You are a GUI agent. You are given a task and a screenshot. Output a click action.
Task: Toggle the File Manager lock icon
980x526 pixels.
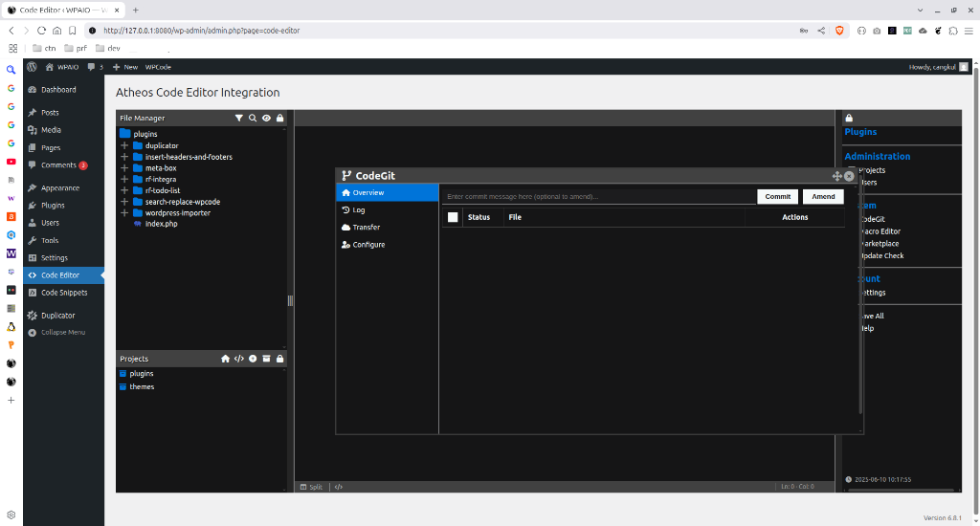pyautogui.click(x=280, y=118)
